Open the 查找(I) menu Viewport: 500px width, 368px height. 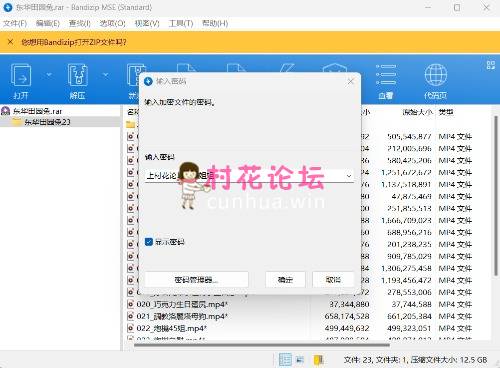pos(80,23)
